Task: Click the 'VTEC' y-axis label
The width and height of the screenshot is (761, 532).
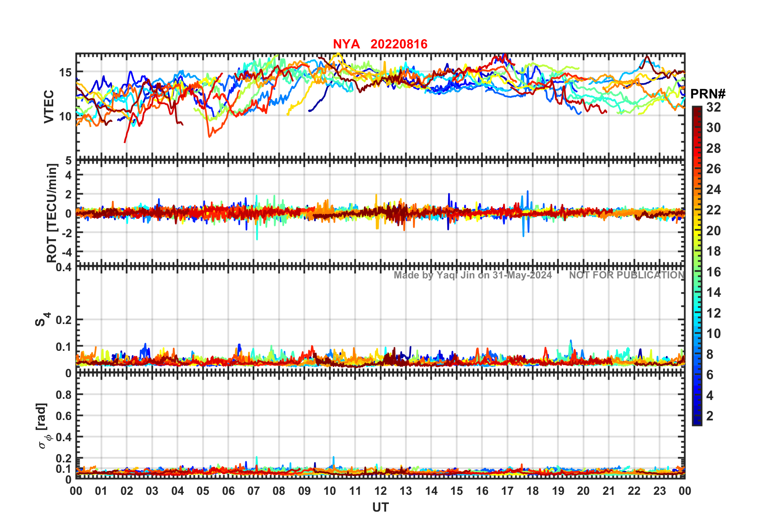Action: point(49,106)
